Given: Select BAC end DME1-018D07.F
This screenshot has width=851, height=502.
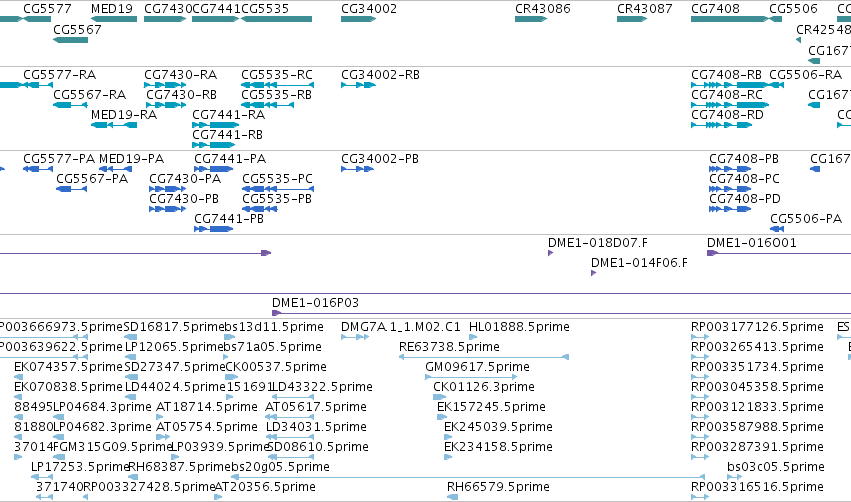Looking at the screenshot, I should 550,253.
